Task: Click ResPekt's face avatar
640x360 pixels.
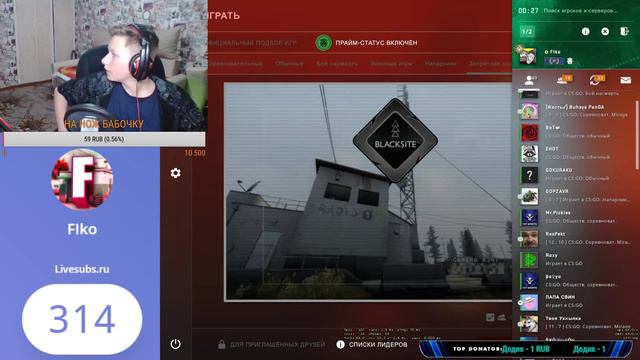Action: 529,238
